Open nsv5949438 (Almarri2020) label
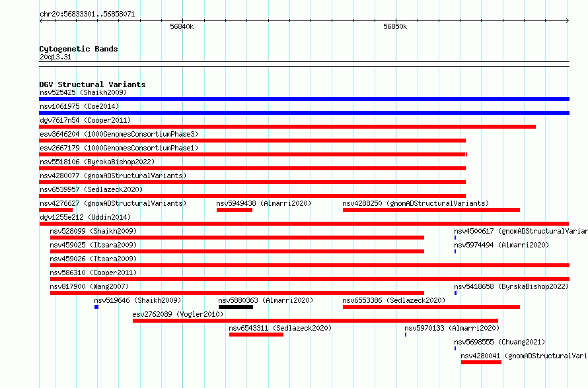This screenshot has width=588, height=388. pos(264,203)
